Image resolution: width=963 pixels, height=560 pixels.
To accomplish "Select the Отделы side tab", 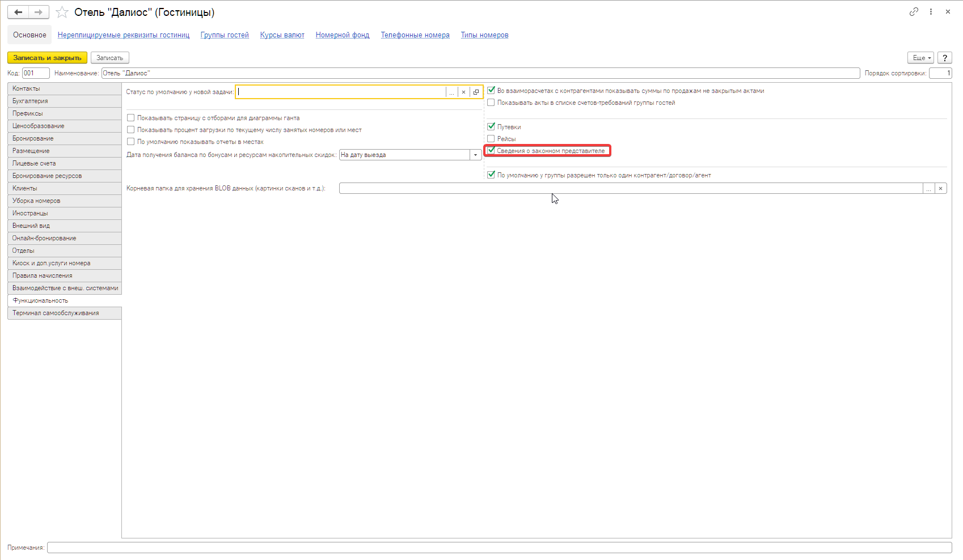I will point(65,251).
